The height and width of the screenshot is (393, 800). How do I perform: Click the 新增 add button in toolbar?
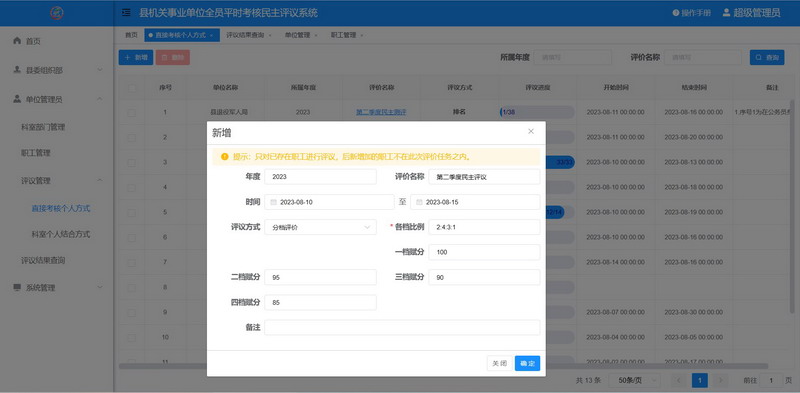pyautogui.click(x=136, y=58)
